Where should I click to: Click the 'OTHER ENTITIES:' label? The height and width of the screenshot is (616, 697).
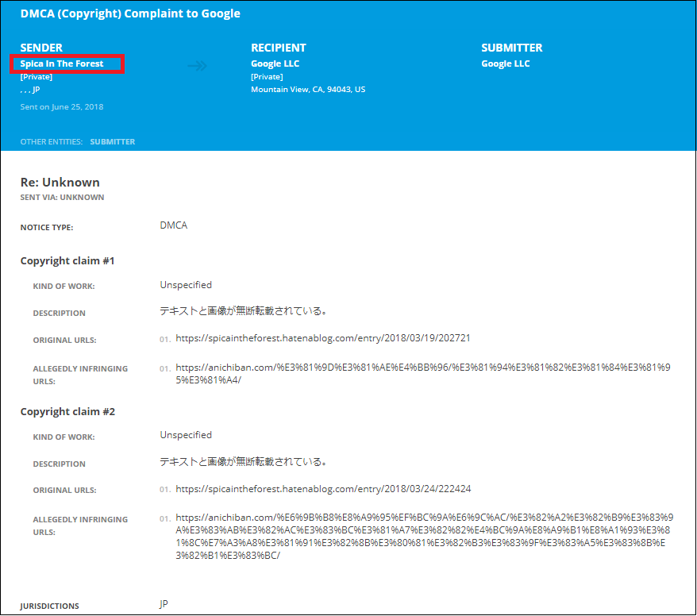(x=51, y=142)
